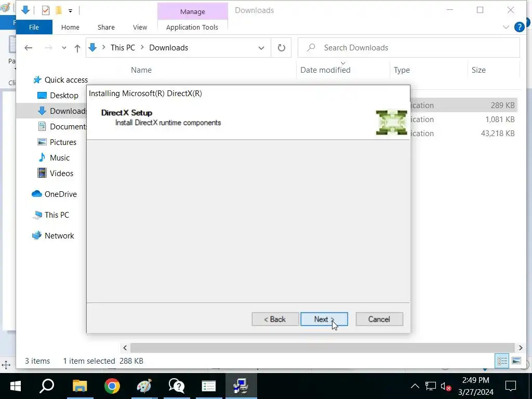Expand the address bar history dropdown
Image resolution: width=532 pixels, height=399 pixels.
tap(261, 48)
